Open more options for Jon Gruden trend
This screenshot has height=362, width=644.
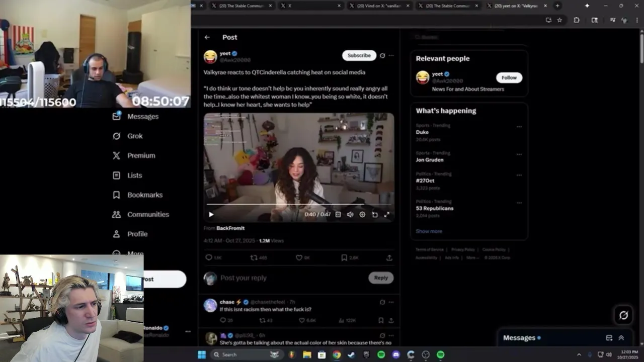pos(519,154)
